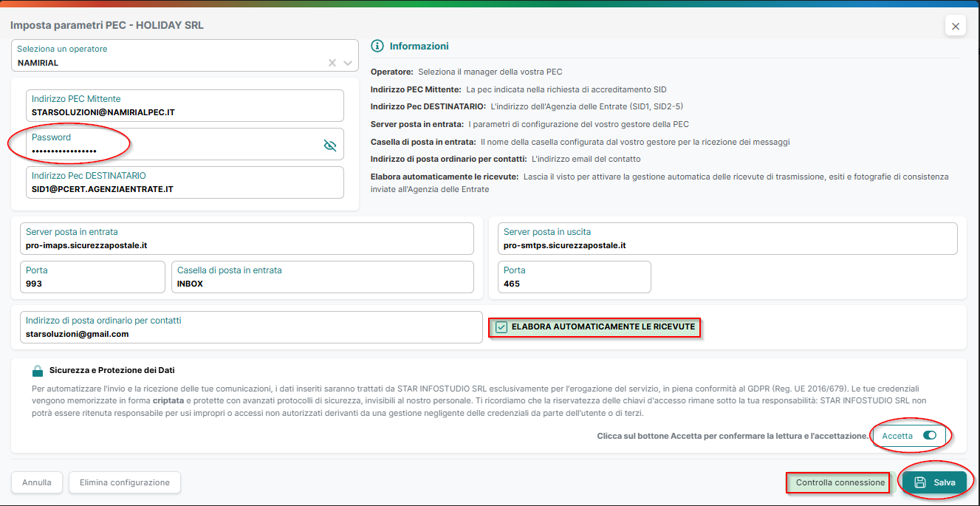Save the configuration with Salva

tap(934, 482)
